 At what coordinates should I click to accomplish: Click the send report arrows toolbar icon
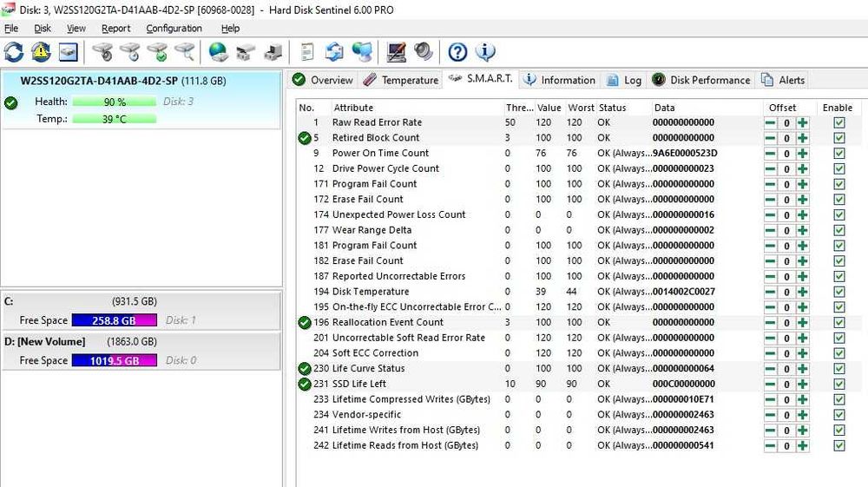click(334, 52)
